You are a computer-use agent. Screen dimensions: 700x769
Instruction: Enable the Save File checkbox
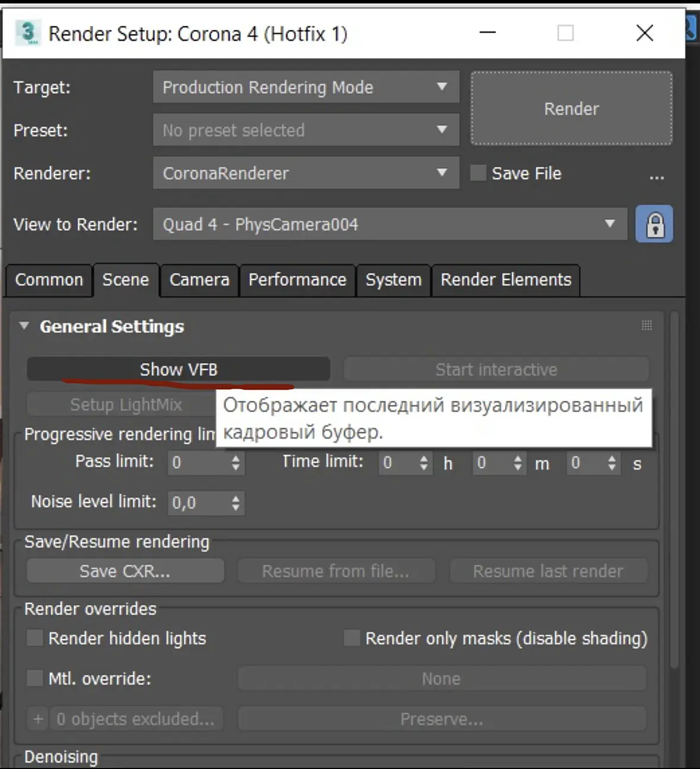tap(478, 173)
